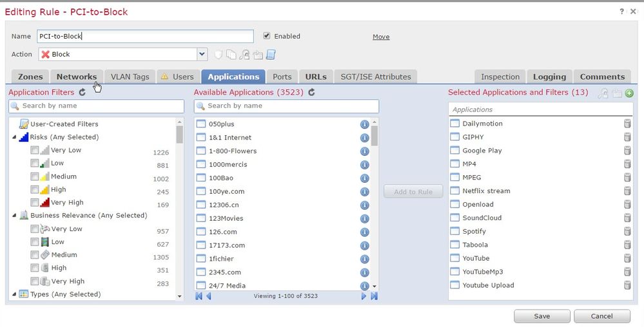Refresh the Application Filters list
Screen dimensions: 644x327
(x=82, y=92)
